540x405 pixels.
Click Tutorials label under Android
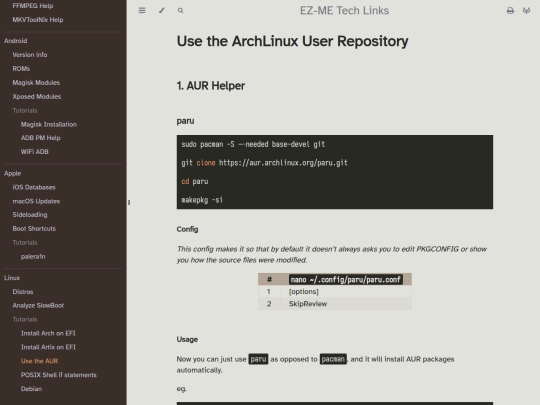click(25, 111)
